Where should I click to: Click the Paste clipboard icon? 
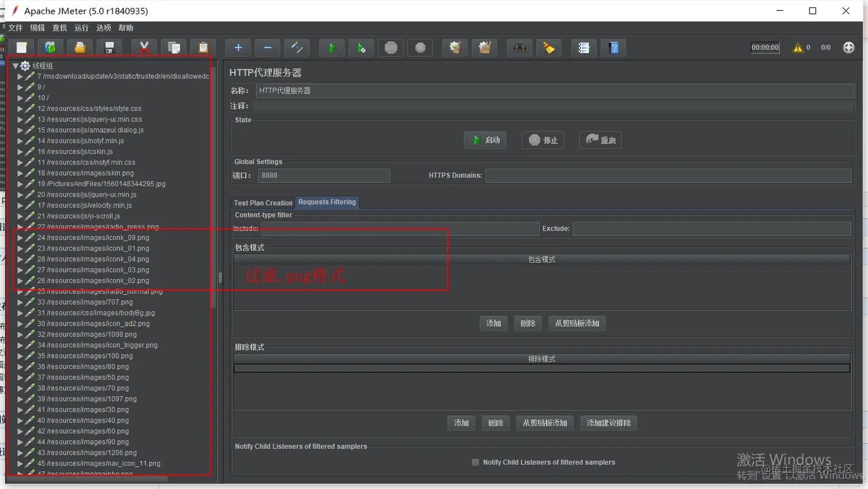tap(203, 48)
